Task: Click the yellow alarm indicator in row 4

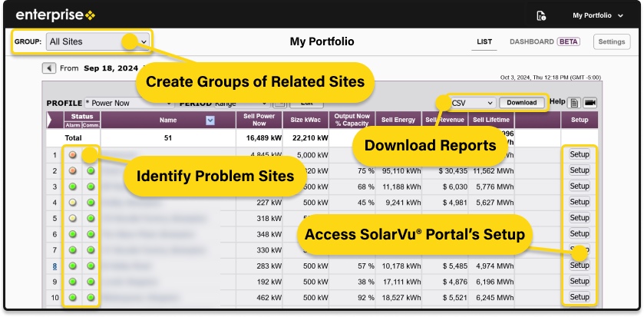Action: pos(74,203)
